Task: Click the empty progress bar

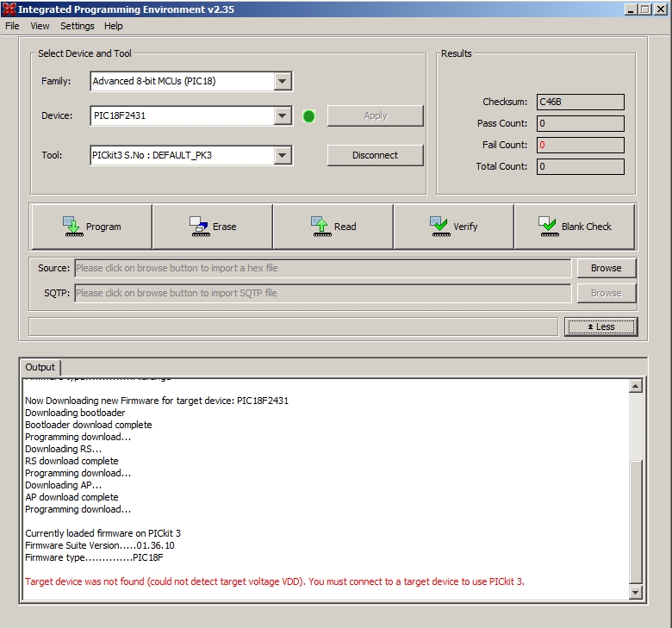Action: pyautogui.click(x=294, y=326)
